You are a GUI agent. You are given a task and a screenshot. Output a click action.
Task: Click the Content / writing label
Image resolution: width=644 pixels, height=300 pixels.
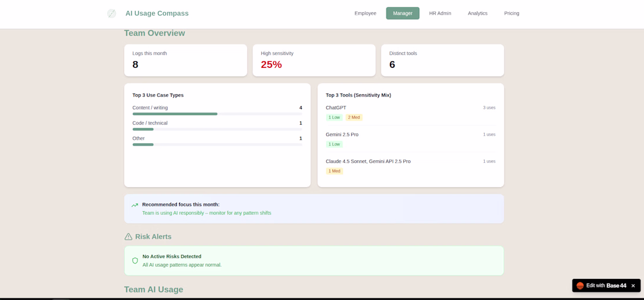tap(150, 108)
